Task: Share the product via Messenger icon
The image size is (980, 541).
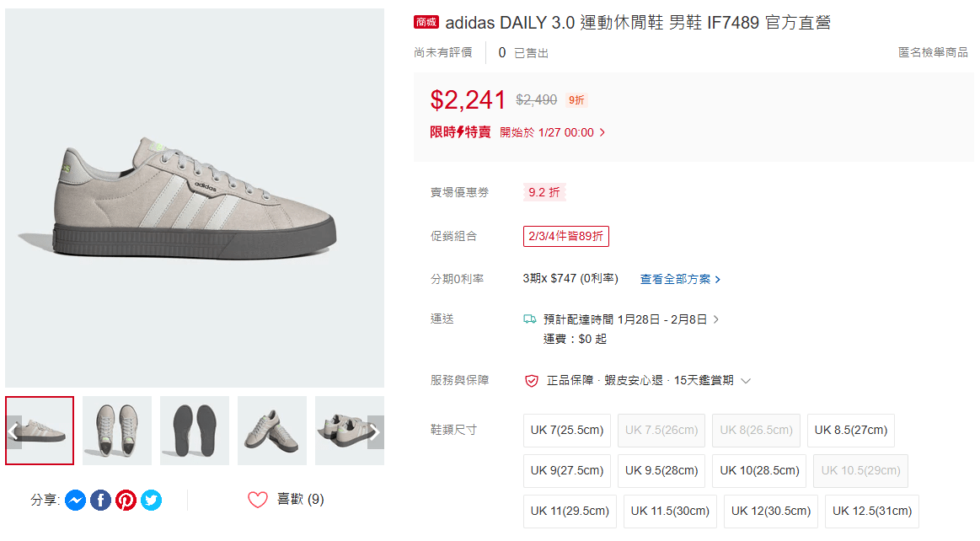Action: 75,500
